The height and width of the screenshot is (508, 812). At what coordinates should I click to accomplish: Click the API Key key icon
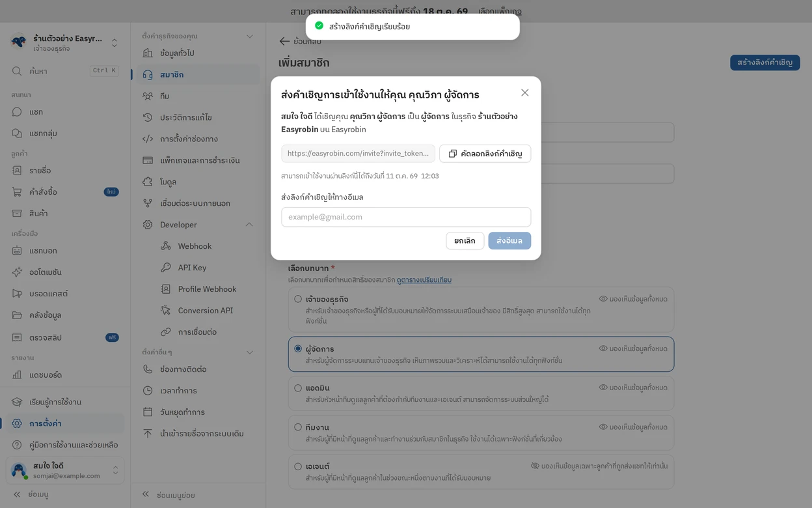click(x=166, y=268)
